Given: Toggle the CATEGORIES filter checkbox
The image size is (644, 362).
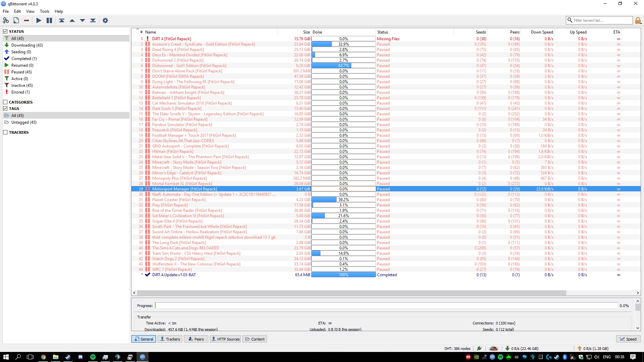Looking at the screenshot, I should point(5,102).
